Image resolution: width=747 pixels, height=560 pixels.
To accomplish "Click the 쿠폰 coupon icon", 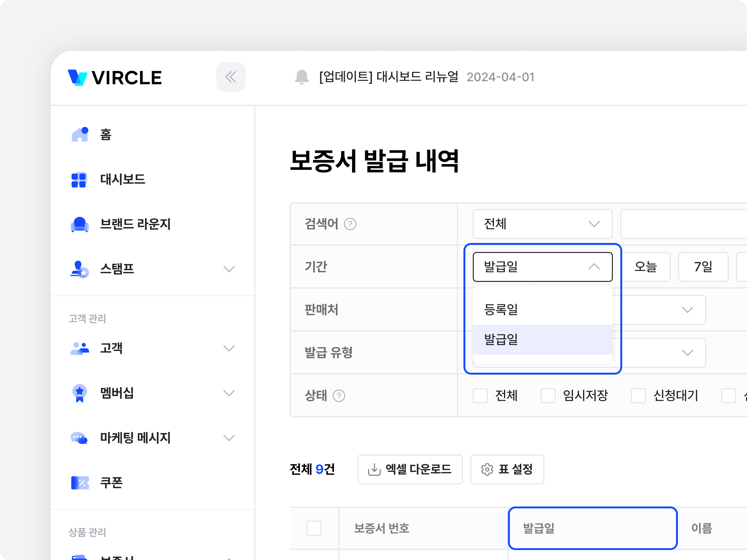I will pyautogui.click(x=80, y=483).
